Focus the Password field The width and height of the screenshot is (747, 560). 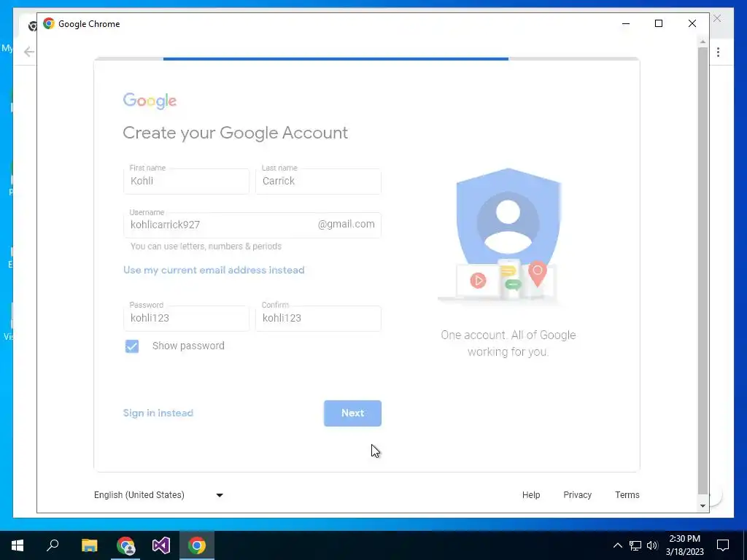tap(186, 318)
